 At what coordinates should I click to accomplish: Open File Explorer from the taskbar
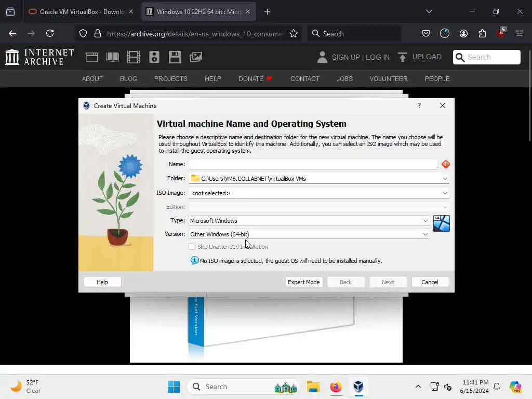313,387
